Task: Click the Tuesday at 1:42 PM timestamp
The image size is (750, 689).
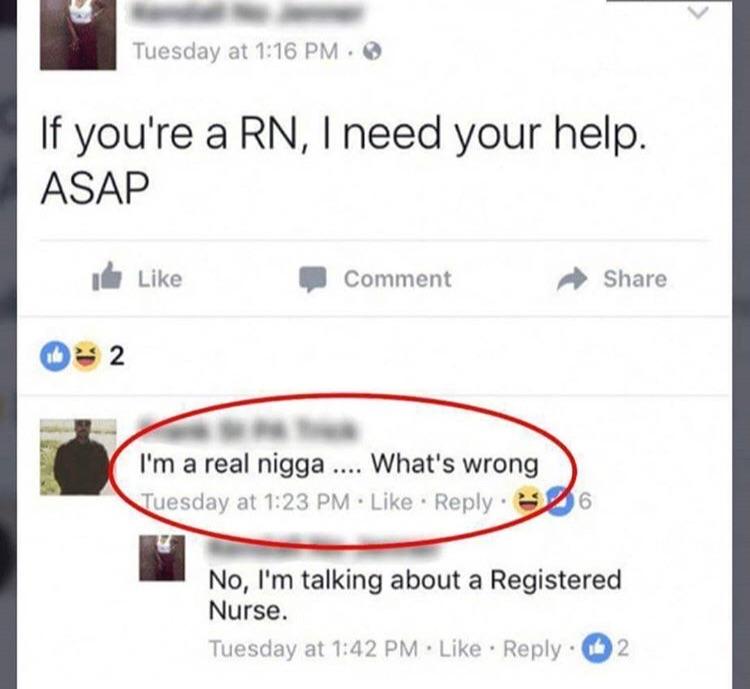Action: pyautogui.click(x=313, y=649)
